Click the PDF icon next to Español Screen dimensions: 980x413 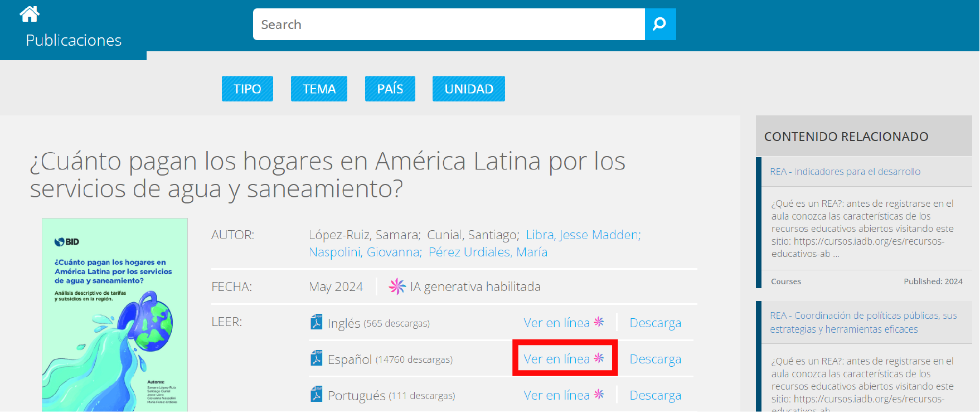(317, 358)
